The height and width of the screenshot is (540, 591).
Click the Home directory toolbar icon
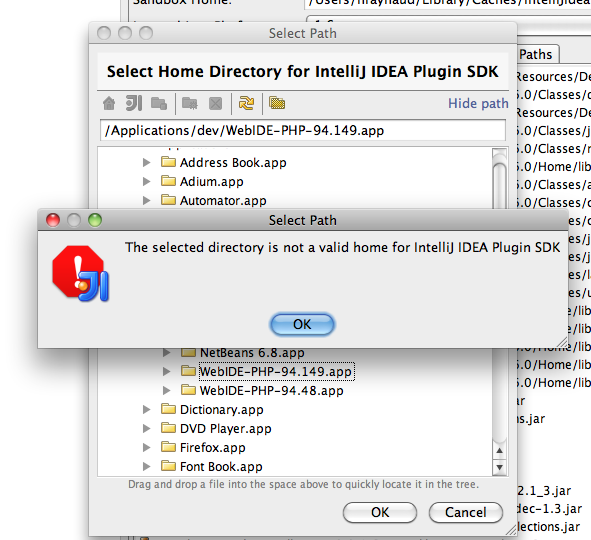tap(109, 103)
